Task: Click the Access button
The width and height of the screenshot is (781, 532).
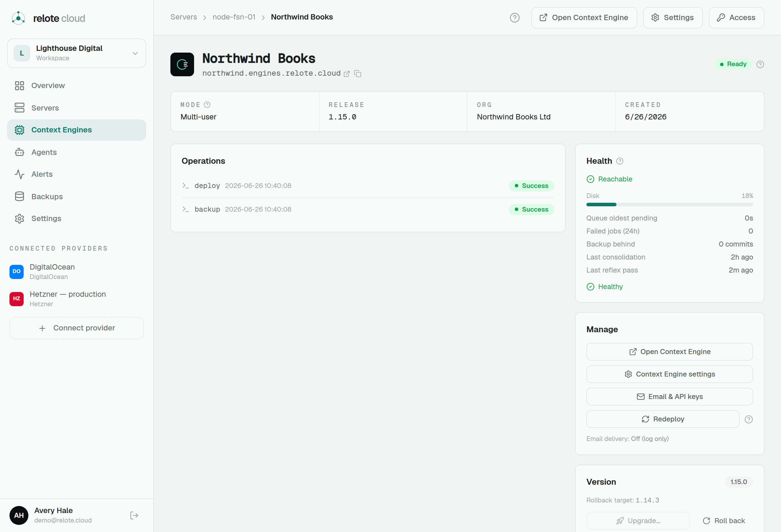Action: (x=736, y=18)
